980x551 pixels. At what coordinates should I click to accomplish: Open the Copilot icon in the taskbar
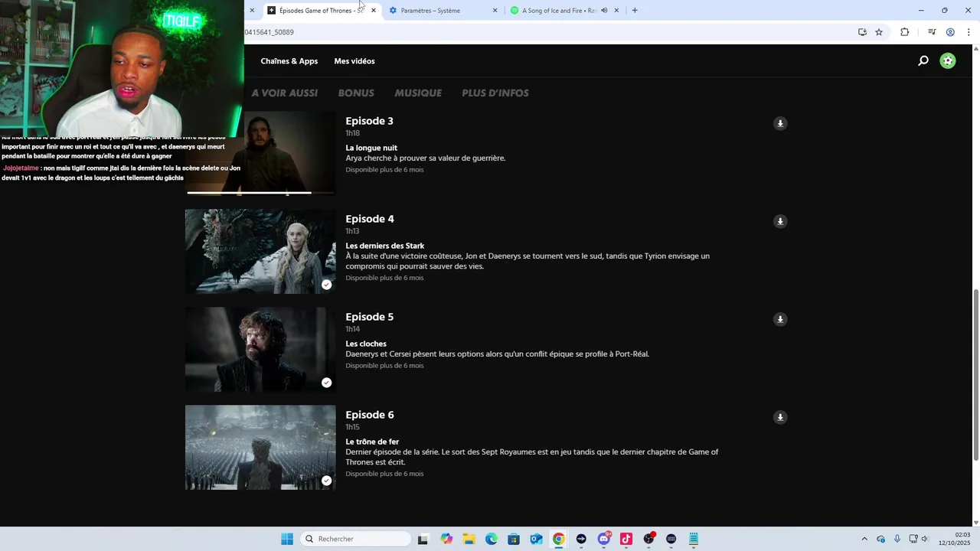click(446, 539)
